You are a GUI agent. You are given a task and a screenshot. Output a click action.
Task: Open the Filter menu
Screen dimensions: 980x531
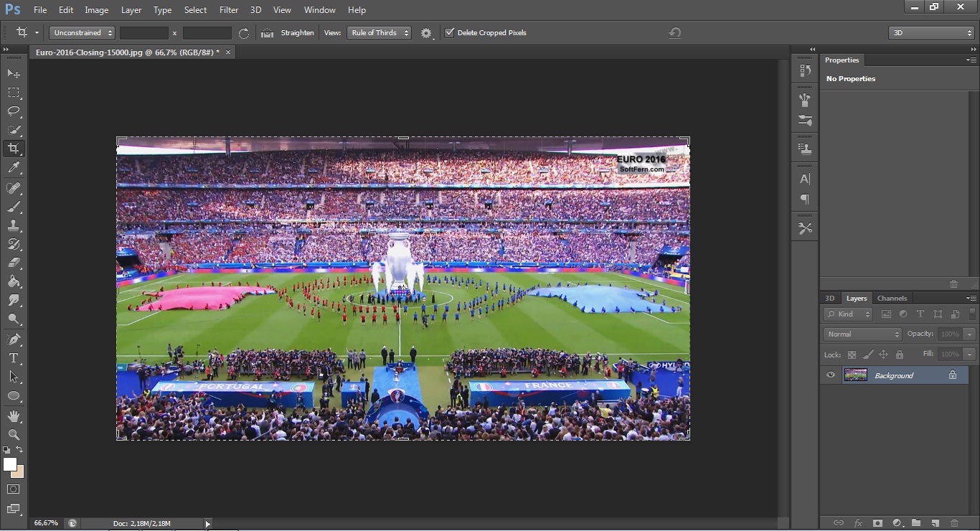click(x=229, y=10)
